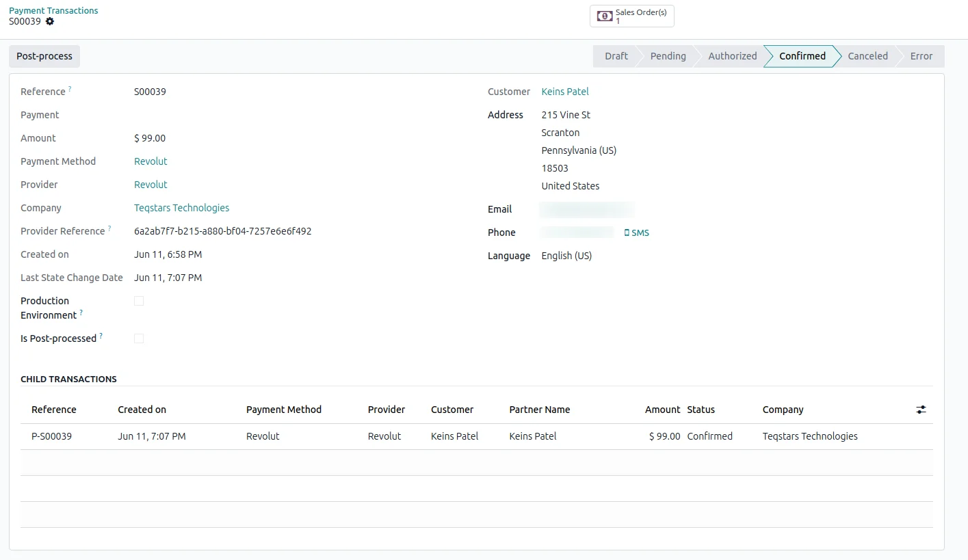
Task: Open the gear actions menu beside S00039
Action: point(50,21)
